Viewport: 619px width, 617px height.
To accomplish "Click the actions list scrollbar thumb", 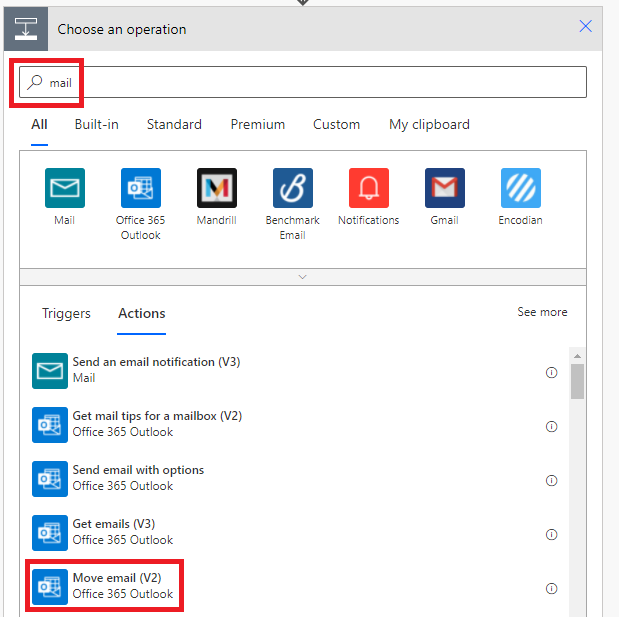I will point(577,382).
